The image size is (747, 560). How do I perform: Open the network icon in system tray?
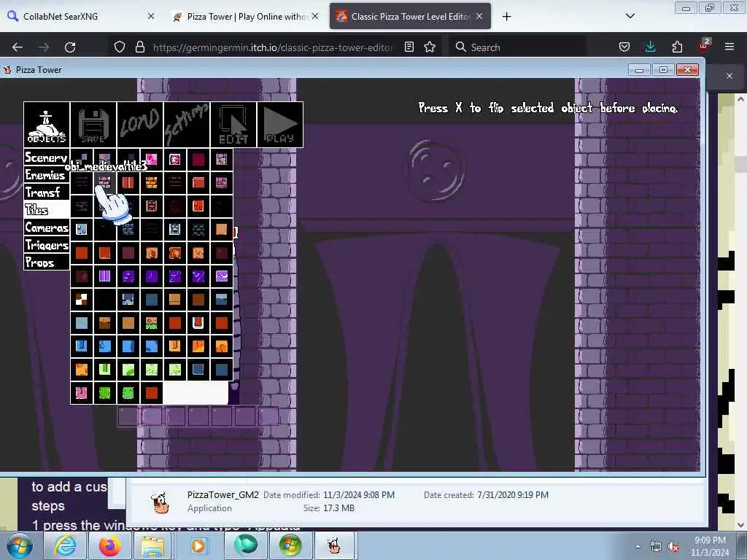tap(656, 547)
